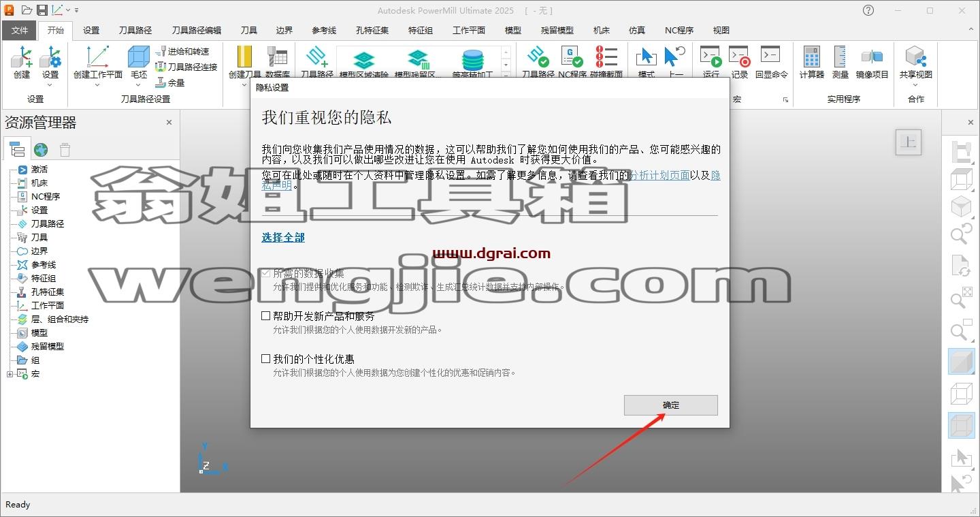980x517 pixels.
Task: Open the 回显命令 echo commands window
Action: [771, 61]
